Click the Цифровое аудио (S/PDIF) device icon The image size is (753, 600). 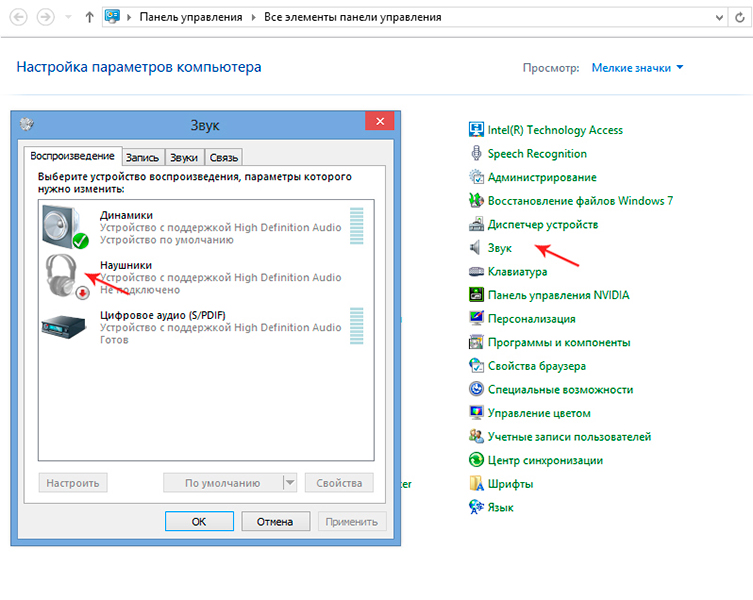coord(66,326)
